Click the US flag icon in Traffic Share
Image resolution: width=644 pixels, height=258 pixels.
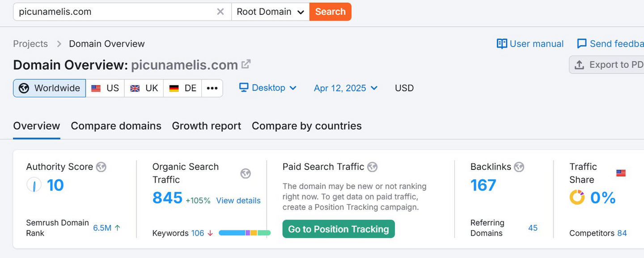click(x=621, y=173)
